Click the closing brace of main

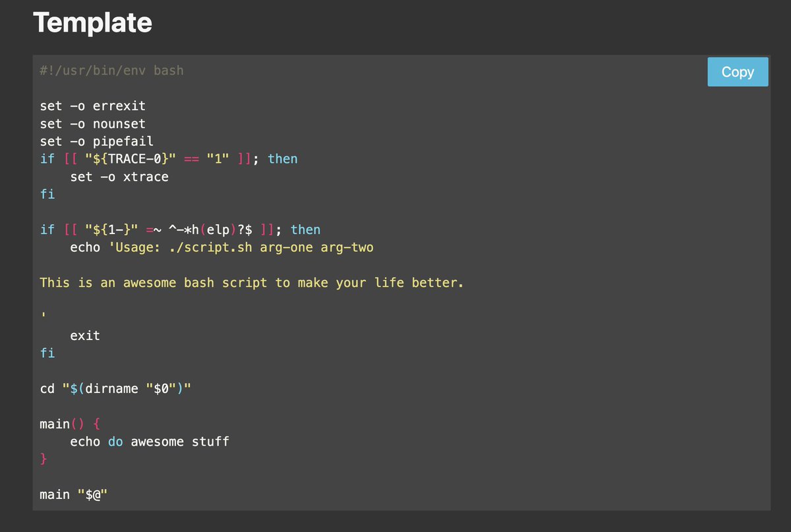[44, 459]
